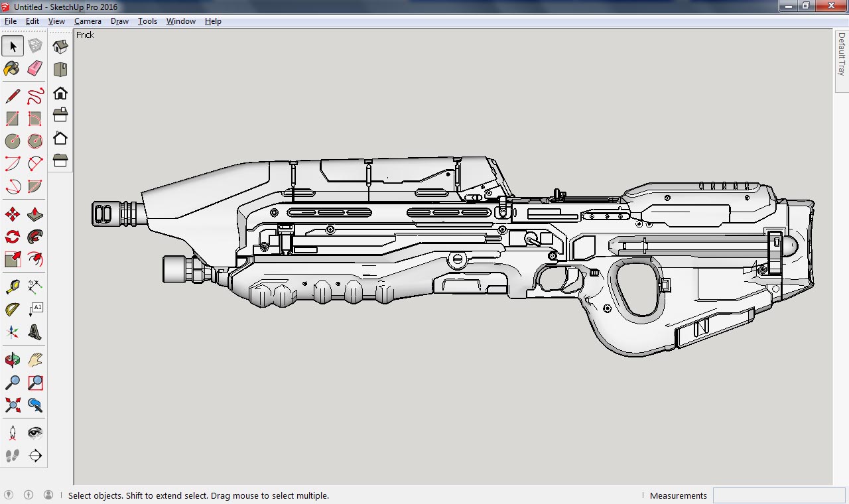Click the sign-in profile status icon
Image resolution: width=849 pixels, height=504 pixels.
[x=48, y=495]
